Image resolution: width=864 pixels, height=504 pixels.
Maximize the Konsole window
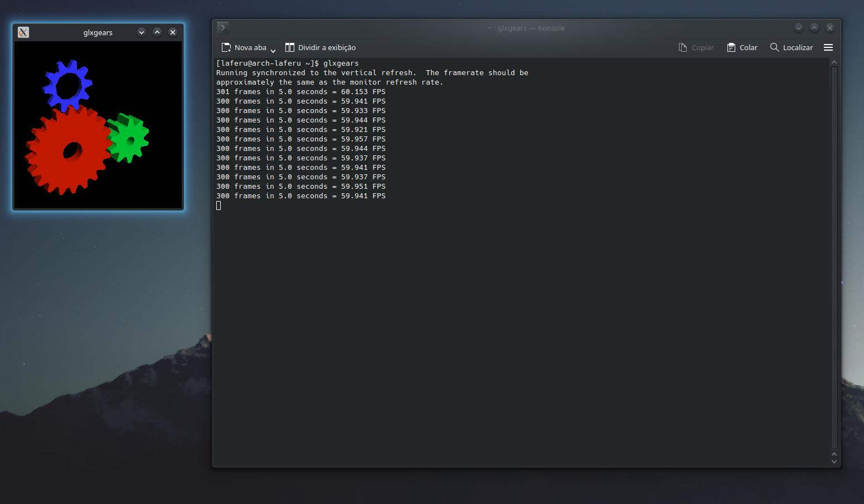(x=814, y=28)
